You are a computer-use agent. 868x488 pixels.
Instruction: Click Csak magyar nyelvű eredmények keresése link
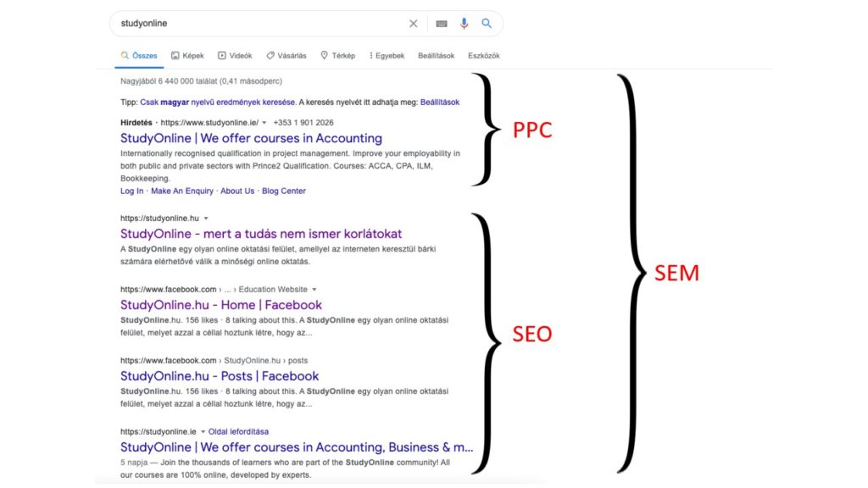tap(218, 103)
